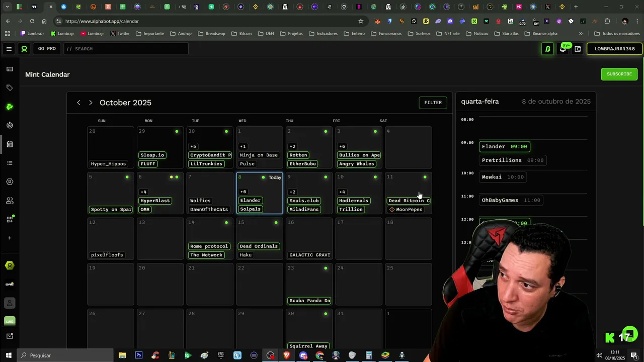Screen dimensions: 644x362
Task: Open the grey avatar community icon
Action: coord(10,303)
